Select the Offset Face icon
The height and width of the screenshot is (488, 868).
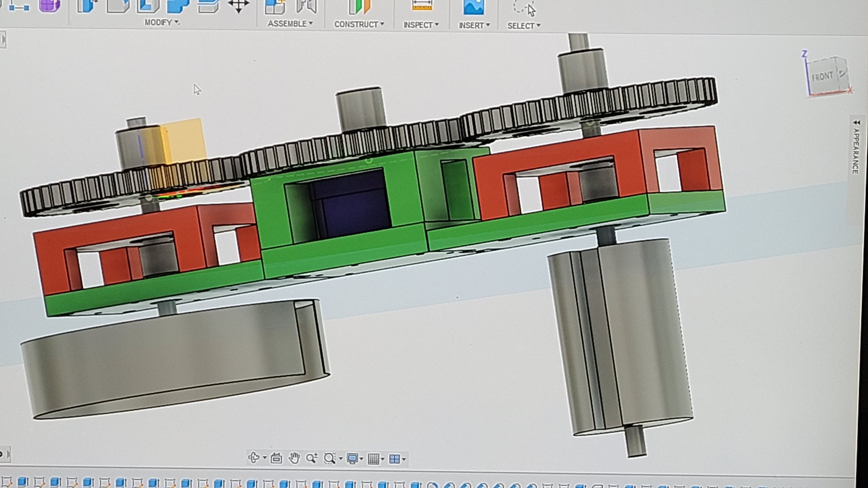pos(208,6)
